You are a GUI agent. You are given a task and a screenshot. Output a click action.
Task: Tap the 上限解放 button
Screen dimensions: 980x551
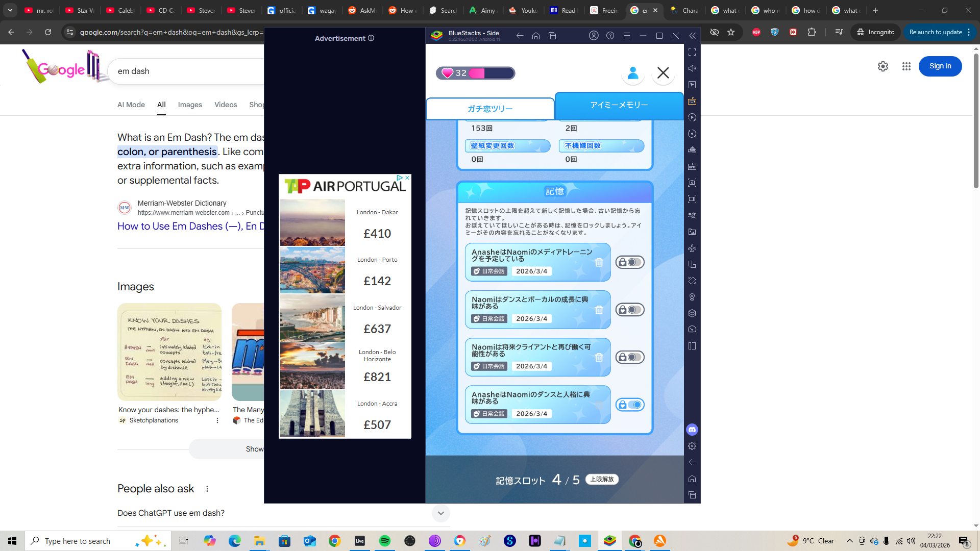pos(602,480)
